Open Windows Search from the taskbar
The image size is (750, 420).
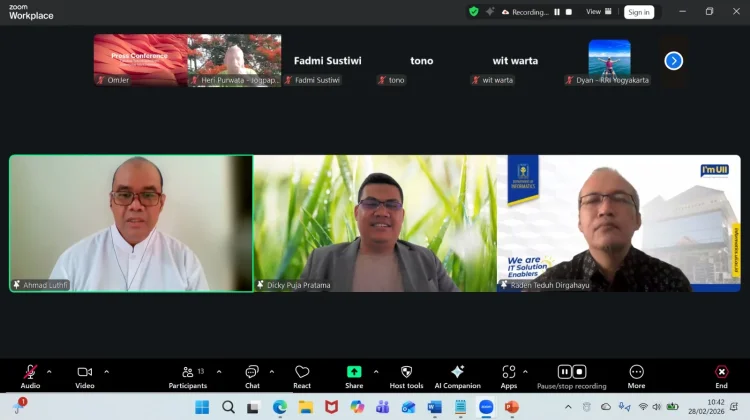click(228, 407)
